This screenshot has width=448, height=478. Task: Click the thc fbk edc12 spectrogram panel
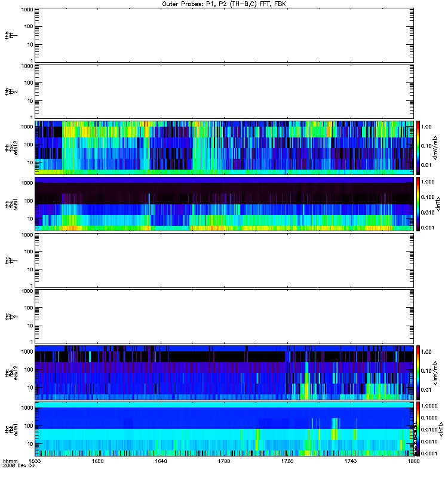225,373
